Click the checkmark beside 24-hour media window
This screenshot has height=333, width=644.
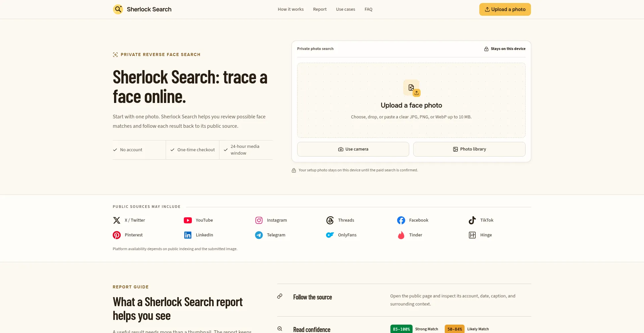(226, 150)
